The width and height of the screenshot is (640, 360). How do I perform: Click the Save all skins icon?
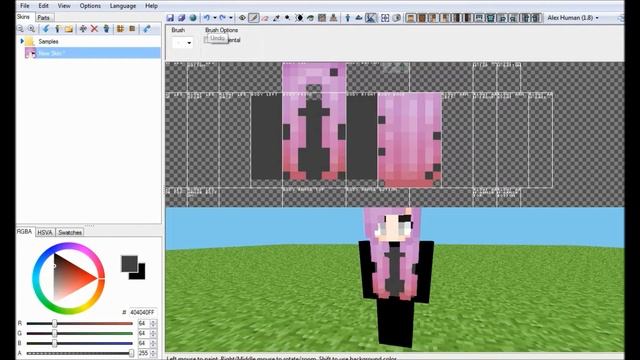click(182, 18)
